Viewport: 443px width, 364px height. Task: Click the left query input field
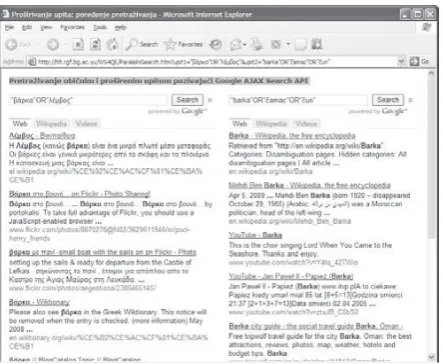[x=88, y=100]
